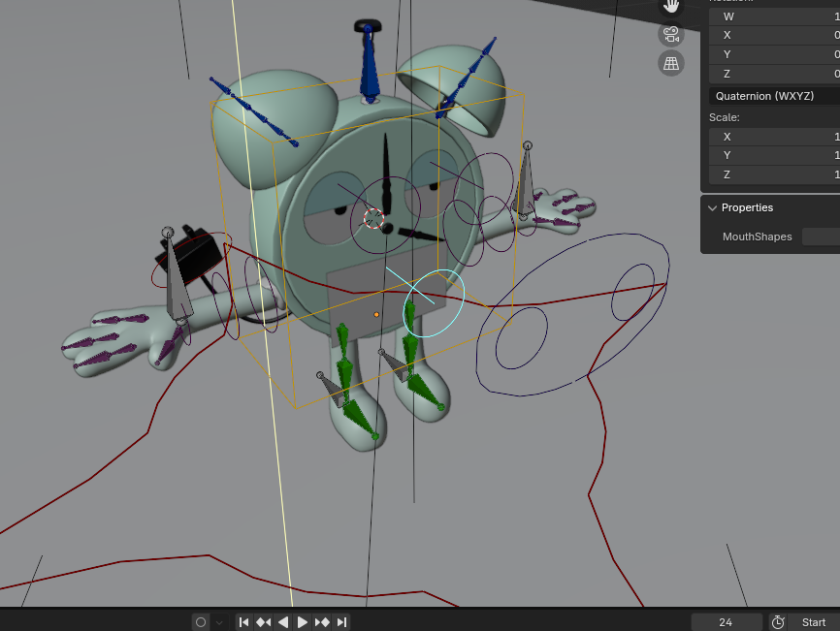840x631 pixels.
Task: Click the rotation W value field
Action: coord(775,16)
